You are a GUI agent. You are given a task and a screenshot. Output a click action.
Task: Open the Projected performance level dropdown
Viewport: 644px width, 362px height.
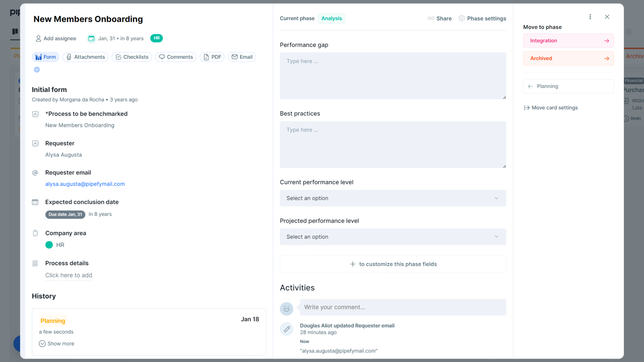tap(393, 237)
